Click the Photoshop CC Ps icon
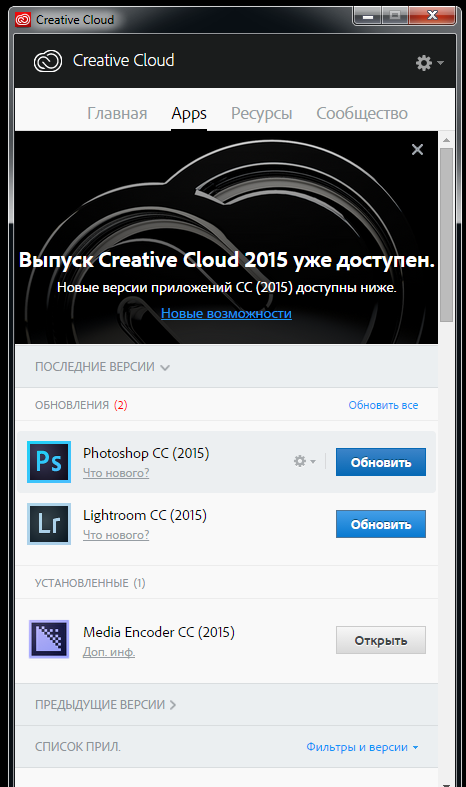The width and height of the screenshot is (466, 787). tap(49, 462)
